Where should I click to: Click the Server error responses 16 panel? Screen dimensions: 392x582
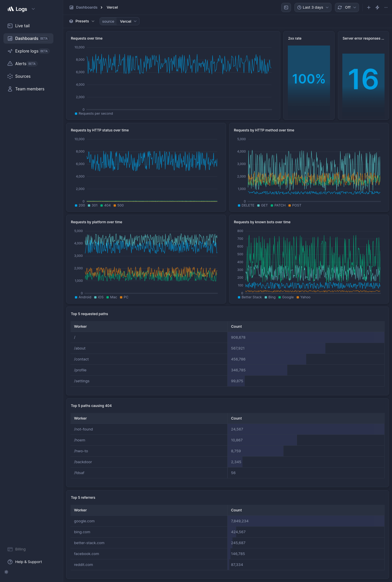363,76
